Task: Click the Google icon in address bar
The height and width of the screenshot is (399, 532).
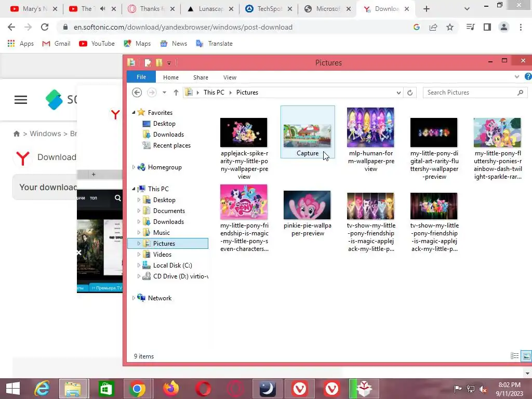Action: (x=417, y=27)
